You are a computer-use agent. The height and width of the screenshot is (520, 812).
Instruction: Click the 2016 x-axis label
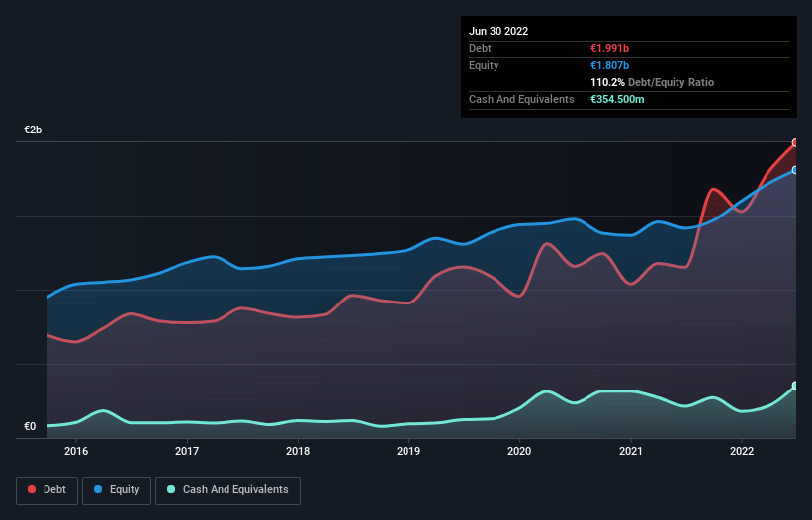(x=76, y=451)
